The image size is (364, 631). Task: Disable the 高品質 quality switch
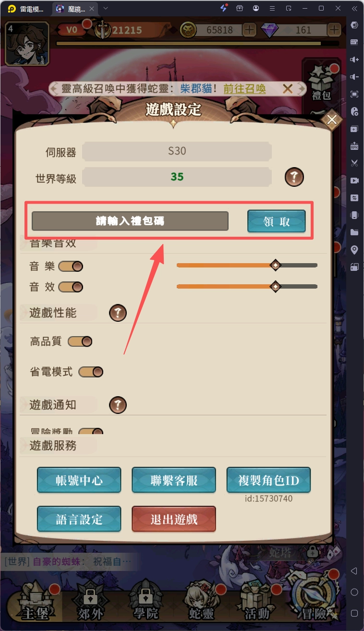80,341
